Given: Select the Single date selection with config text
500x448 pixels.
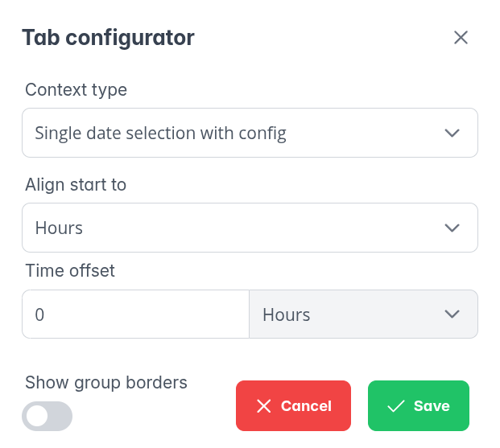Looking at the screenshot, I should [x=161, y=133].
